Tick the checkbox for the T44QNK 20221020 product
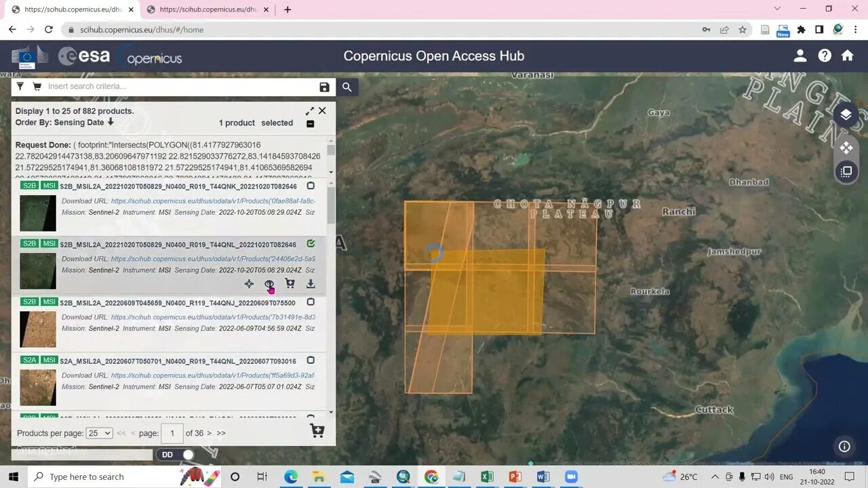Image resolution: width=868 pixels, height=488 pixels. click(x=311, y=186)
